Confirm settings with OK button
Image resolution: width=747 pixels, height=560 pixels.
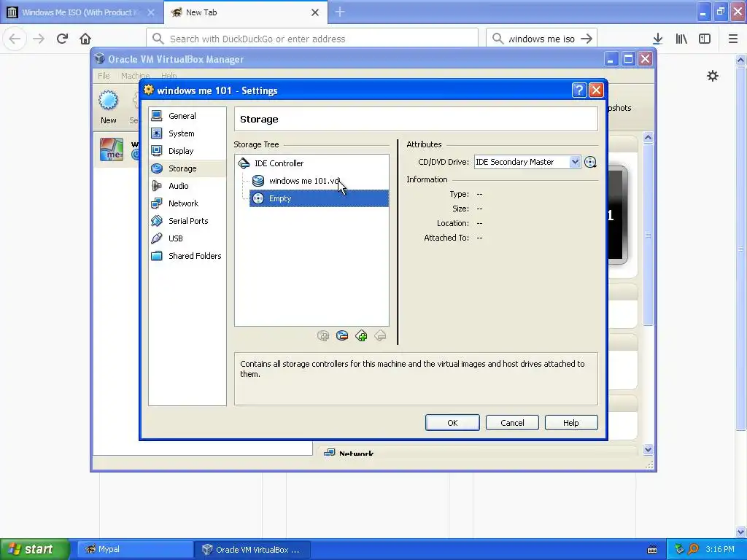[x=452, y=423]
